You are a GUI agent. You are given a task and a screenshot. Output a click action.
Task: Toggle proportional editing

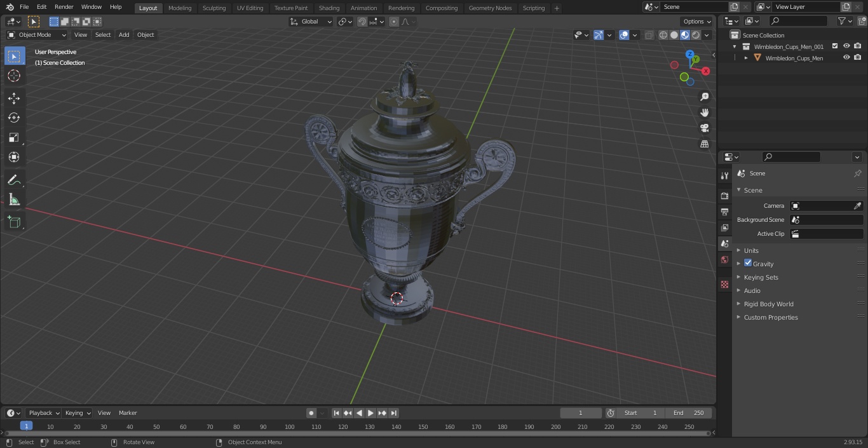(x=394, y=22)
